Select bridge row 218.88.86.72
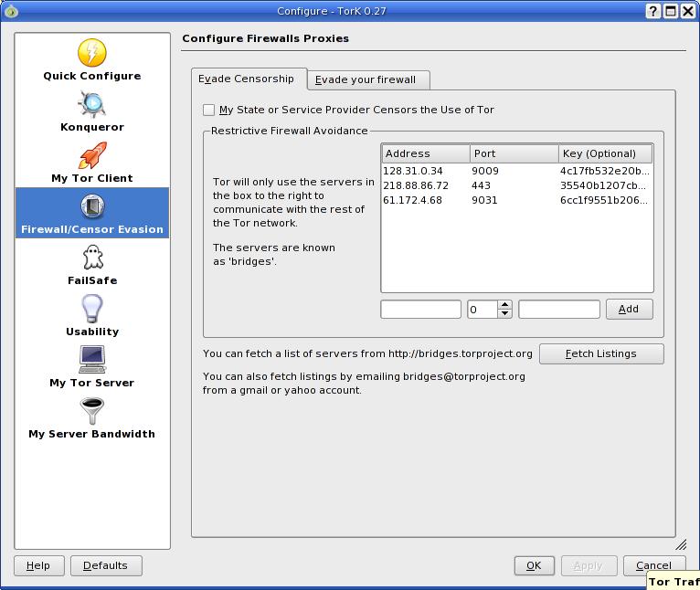The width and height of the screenshot is (700, 590). pyautogui.click(x=517, y=185)
